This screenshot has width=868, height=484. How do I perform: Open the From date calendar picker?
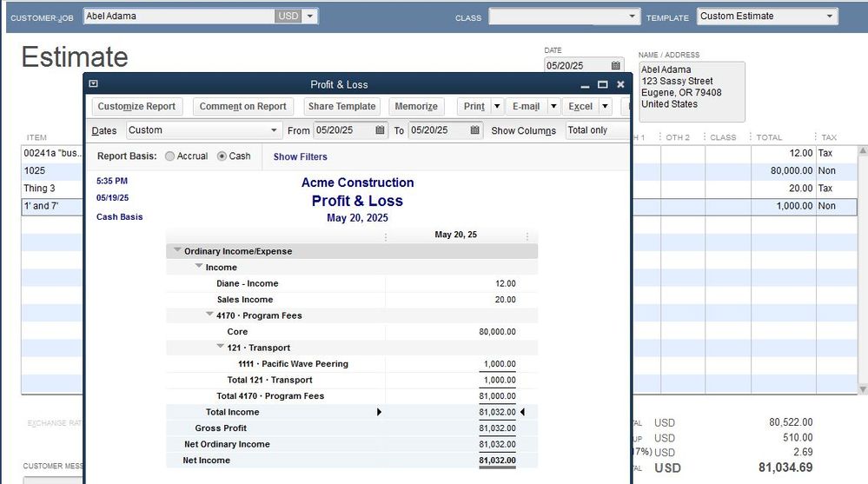(x=381, y=130)
